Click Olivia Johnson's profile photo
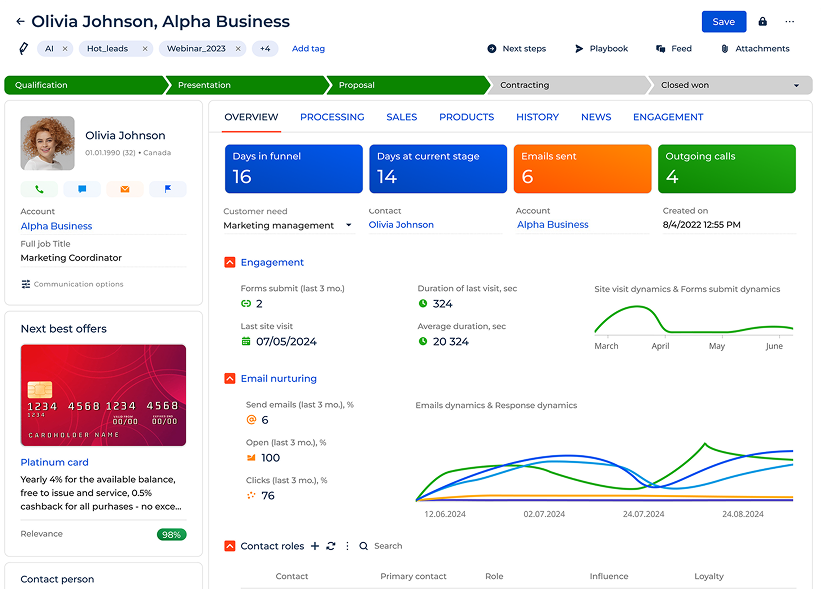The height and width of the screenshot is (589, 821). 48,143
